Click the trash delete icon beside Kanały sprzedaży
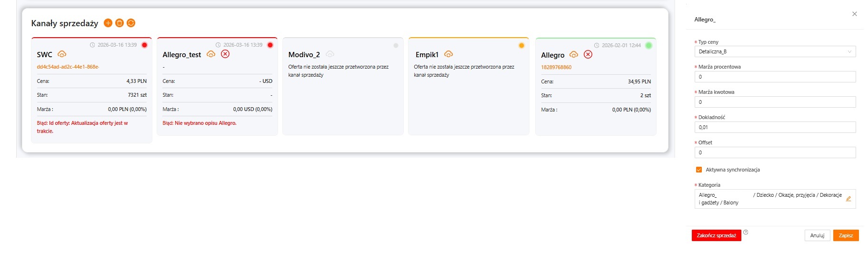 pos(120,23)
